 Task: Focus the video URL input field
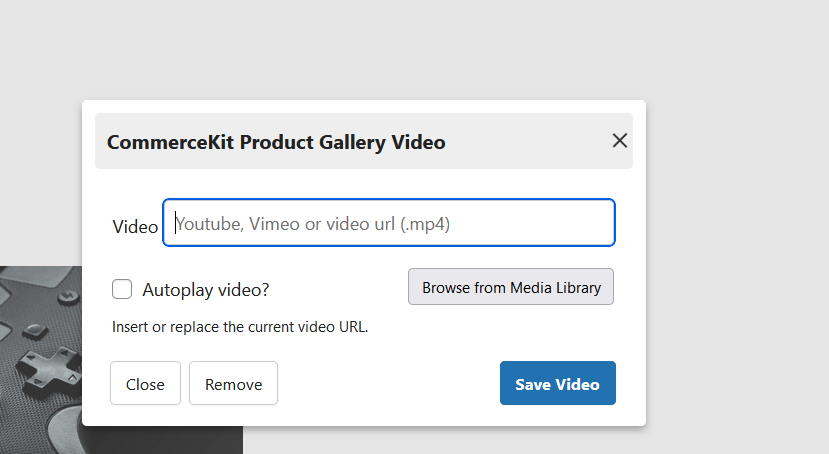coord(388,223)
